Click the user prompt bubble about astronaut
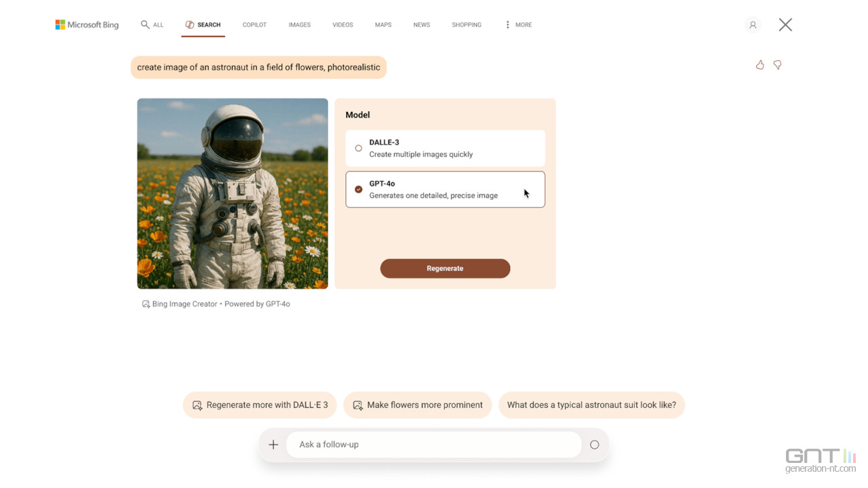Viewport: 868px width, 488px height. (x=258, y=68)
